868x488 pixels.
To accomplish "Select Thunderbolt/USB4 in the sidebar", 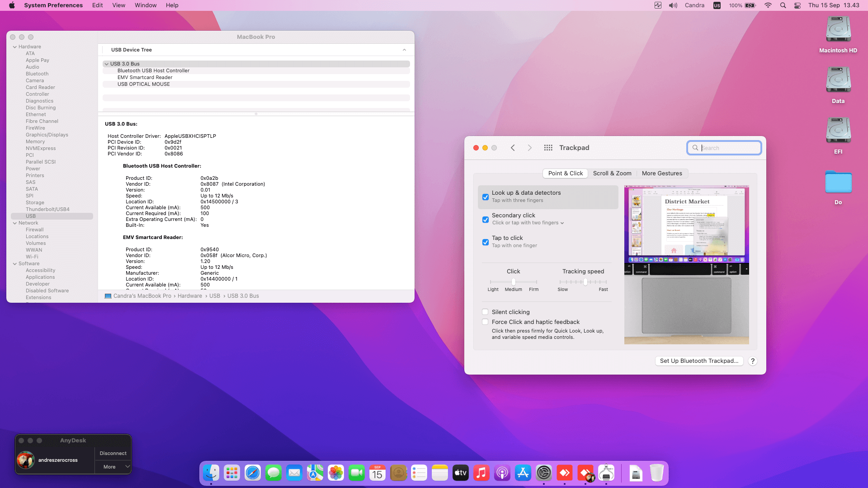I will (x=47, y=210).
